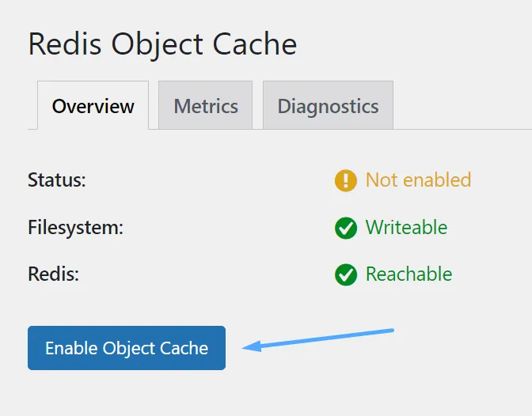Click the "Redis:" row label
Viewport: 532px width, 416px height.
(51, 274)
